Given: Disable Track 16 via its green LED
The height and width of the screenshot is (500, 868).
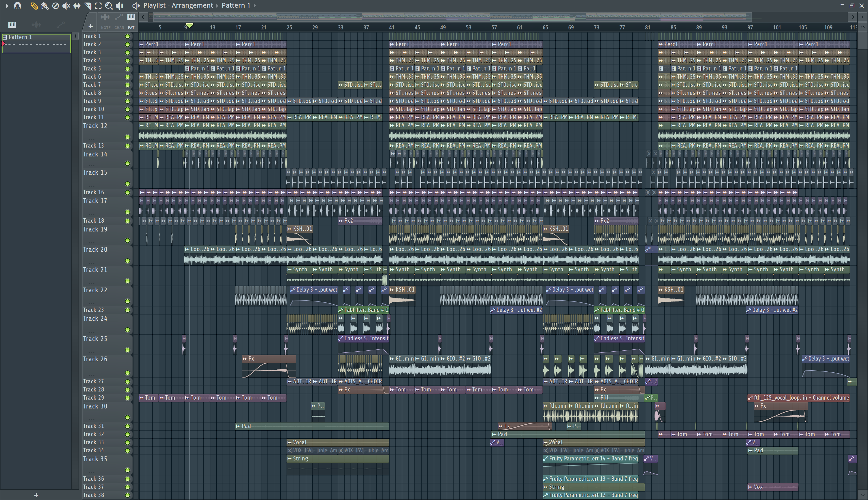Looking at the screenshot, I should pyautogui.click(x=128, y=193).
